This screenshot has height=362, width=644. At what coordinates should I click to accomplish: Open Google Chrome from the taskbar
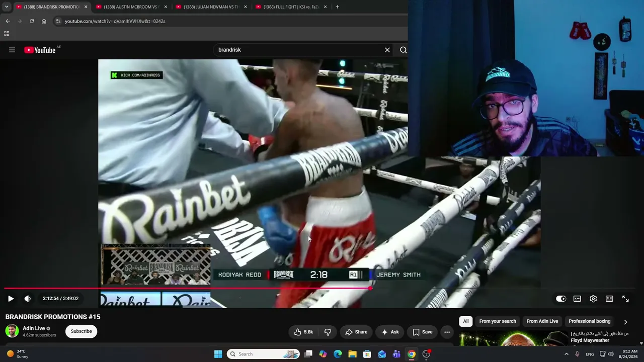click(412, 354)
